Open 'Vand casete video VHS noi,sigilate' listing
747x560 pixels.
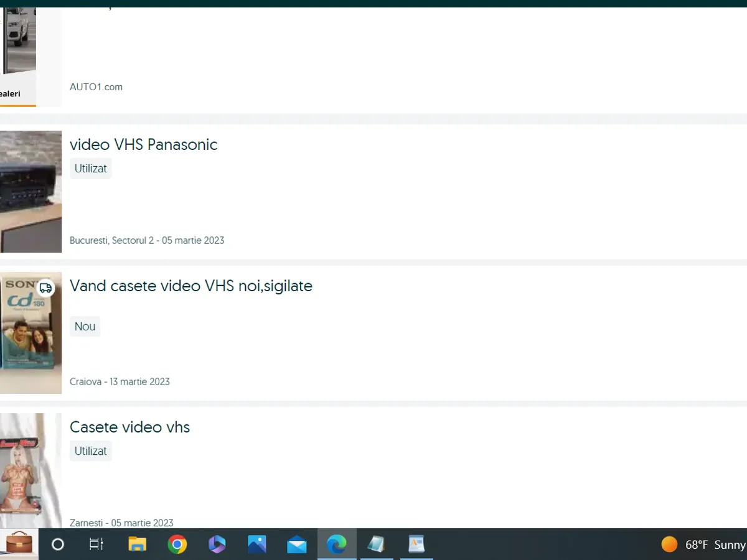click(x=191, y=286)
